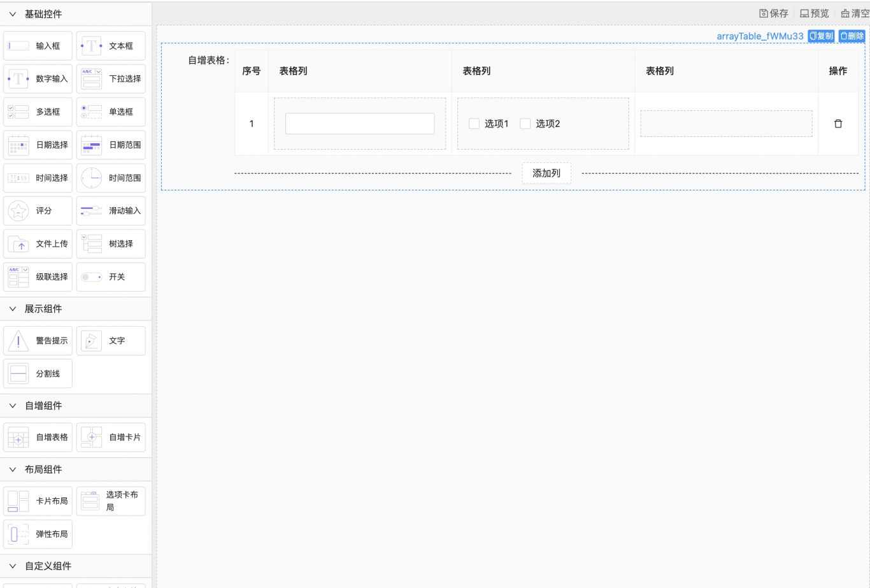The height and width of the screenshot is (588, 870).
Task: Click the arrayTable_fWMu33 component label
Action: [x=760, y=36]
